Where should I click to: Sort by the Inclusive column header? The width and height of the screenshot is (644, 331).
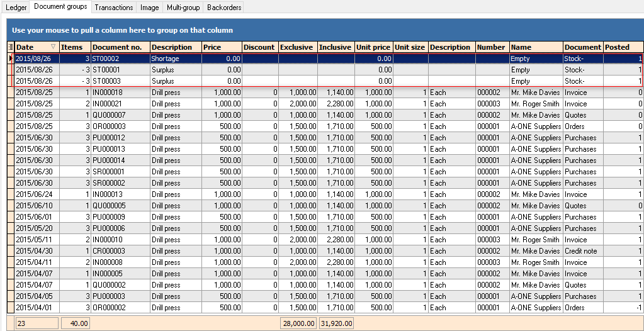pyautogui.click(x=335, y=47)
